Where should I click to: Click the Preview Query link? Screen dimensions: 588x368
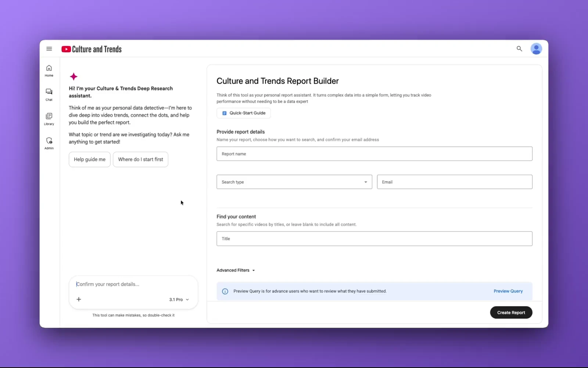click(x=508, y=291)
